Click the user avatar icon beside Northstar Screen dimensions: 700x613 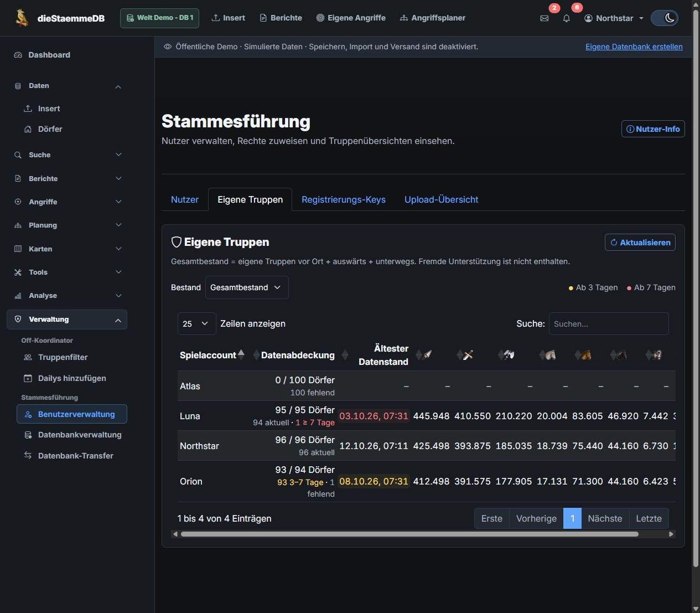pos(588,18)
